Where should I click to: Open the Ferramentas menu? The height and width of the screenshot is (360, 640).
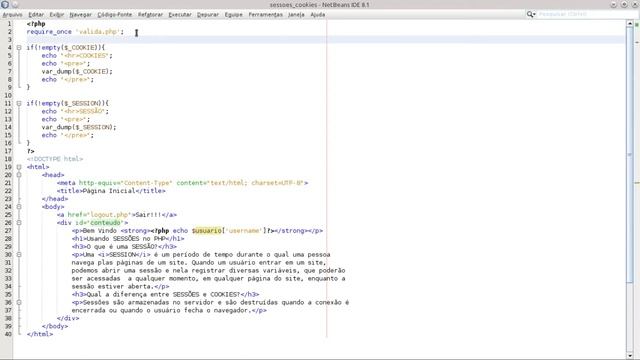coord(266,15)
